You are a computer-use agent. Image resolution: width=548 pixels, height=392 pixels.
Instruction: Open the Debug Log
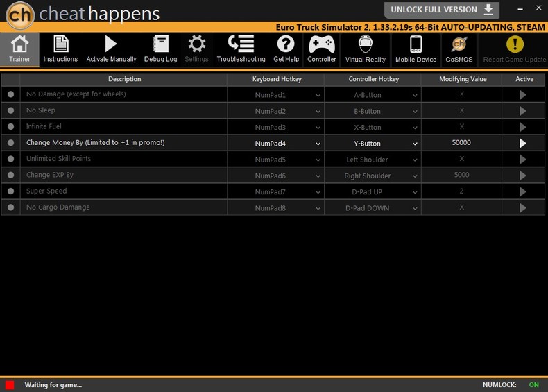click(x=160, y=49)
